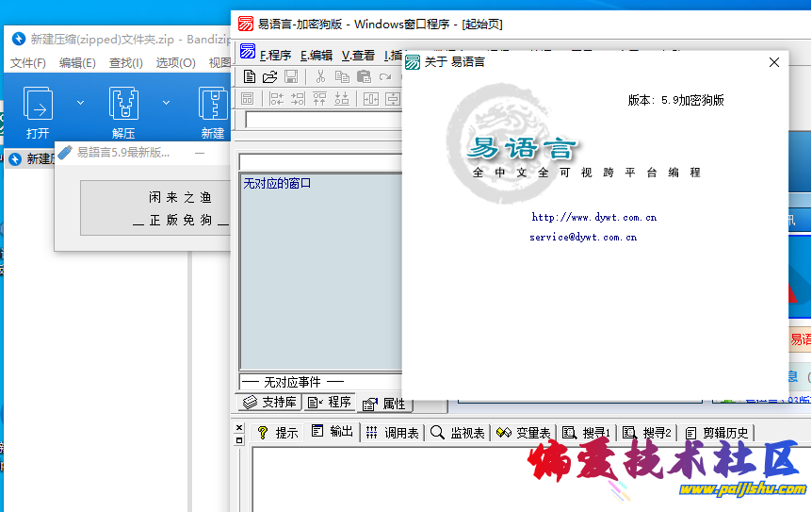This screenshot has height=512, width=812.
Task: Click the Paste clipboard icon
Action: coord(364,76)
